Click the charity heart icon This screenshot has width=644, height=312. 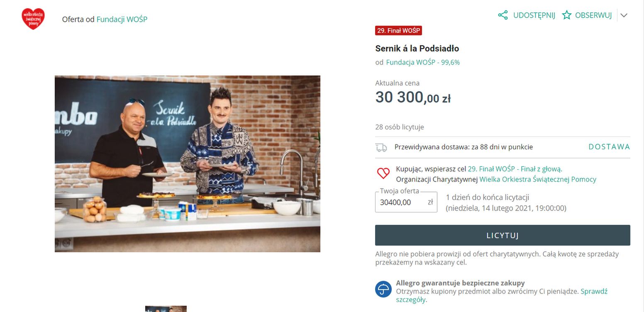(383, 173)
